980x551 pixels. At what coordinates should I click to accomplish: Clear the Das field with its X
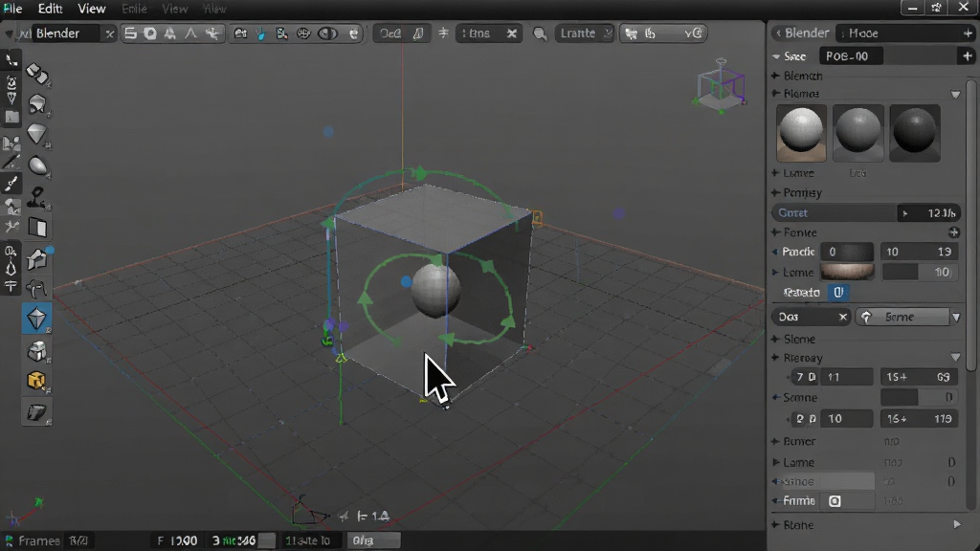click(842, 318)
